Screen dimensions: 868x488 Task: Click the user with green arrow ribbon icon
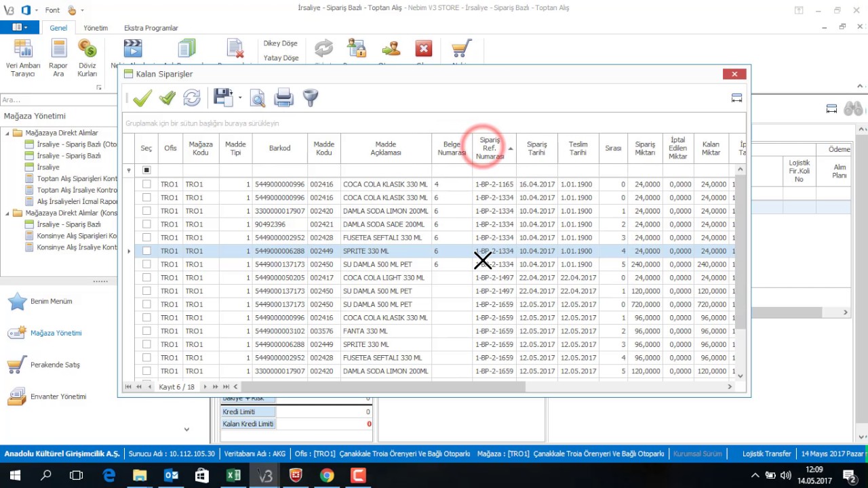click(391, 48)
